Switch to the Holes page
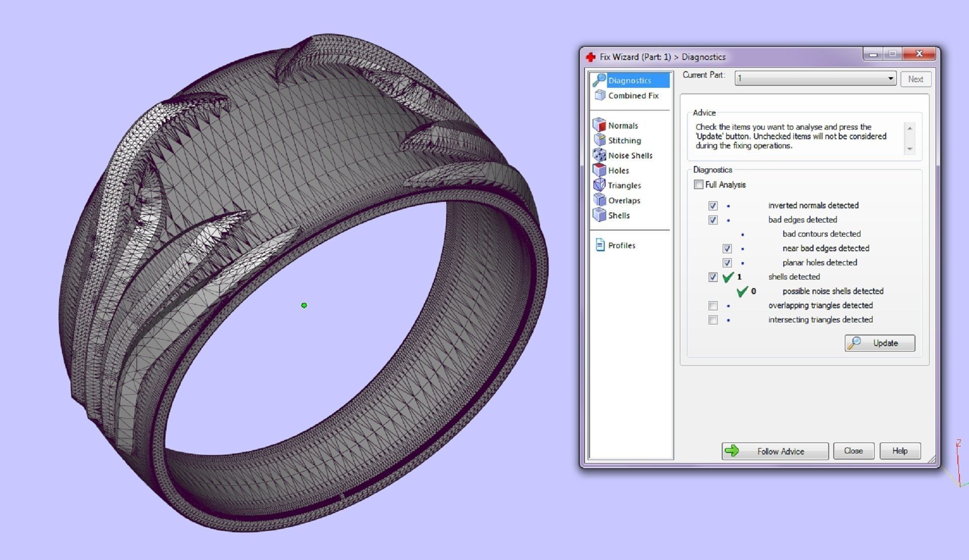 [618, 171]
